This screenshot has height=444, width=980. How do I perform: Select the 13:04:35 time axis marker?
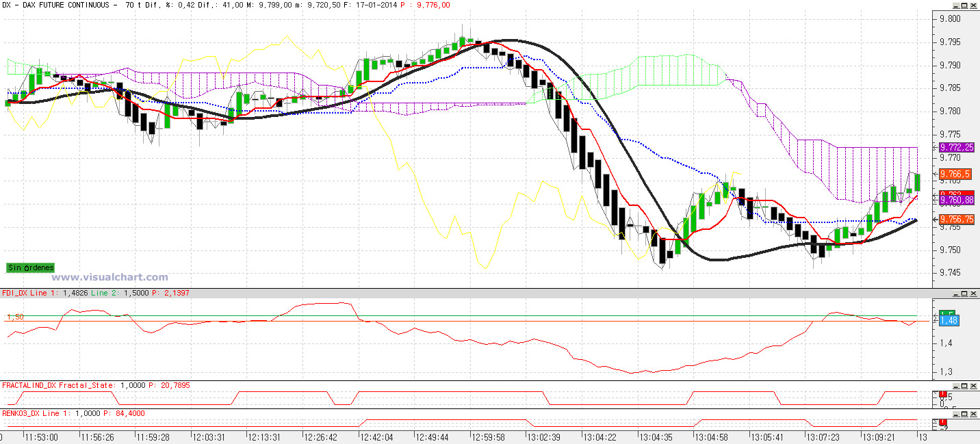(x=656, y=436)
